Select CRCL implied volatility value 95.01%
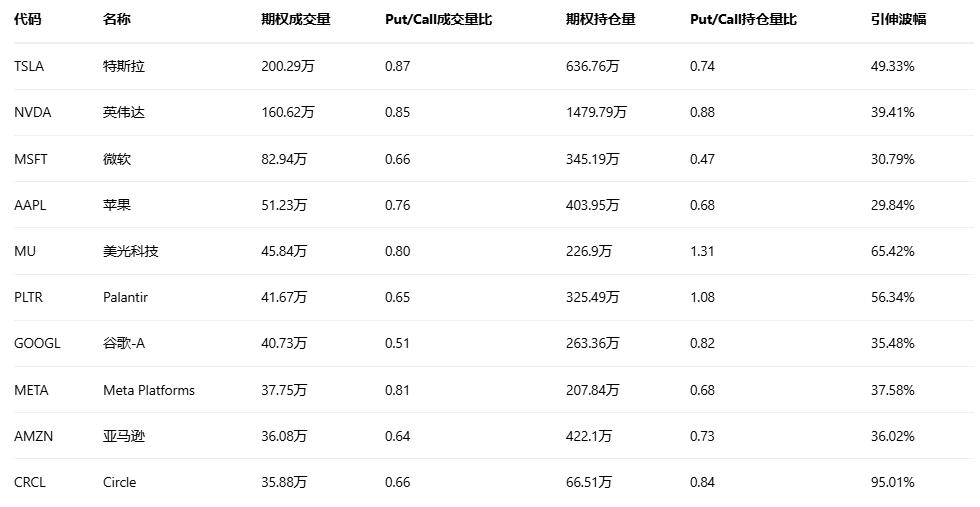This screenshot has width=980, height=507. [x=892, y=482]
